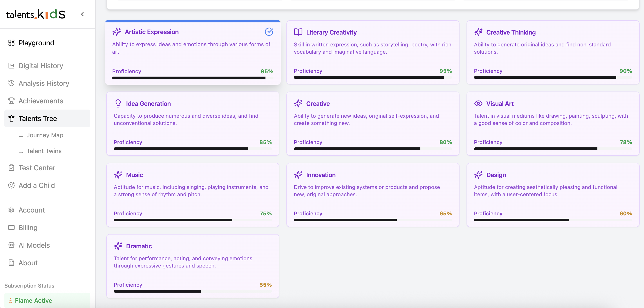Click the Visual Art eye icon
The image size is (644, 308).
[478, 103]
